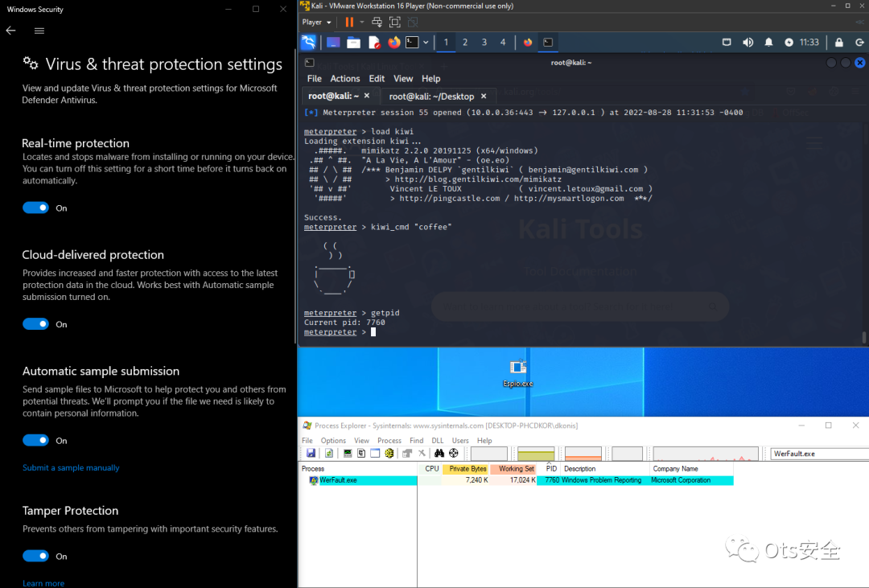Click Save icon in Process Explorer toolbar

coord(311,454)
